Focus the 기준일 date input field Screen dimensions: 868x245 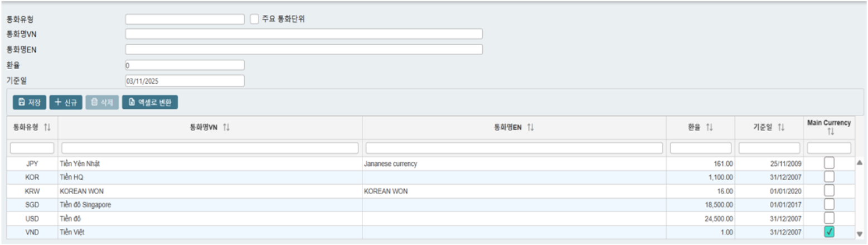[185, 81]
